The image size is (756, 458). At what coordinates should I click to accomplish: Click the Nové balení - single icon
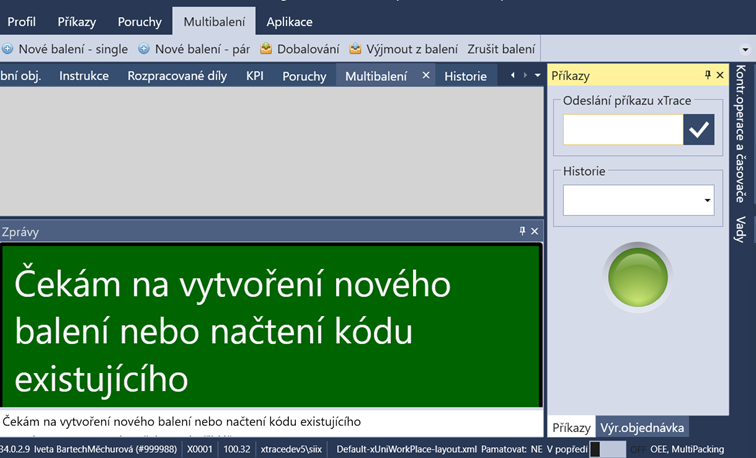7,48
